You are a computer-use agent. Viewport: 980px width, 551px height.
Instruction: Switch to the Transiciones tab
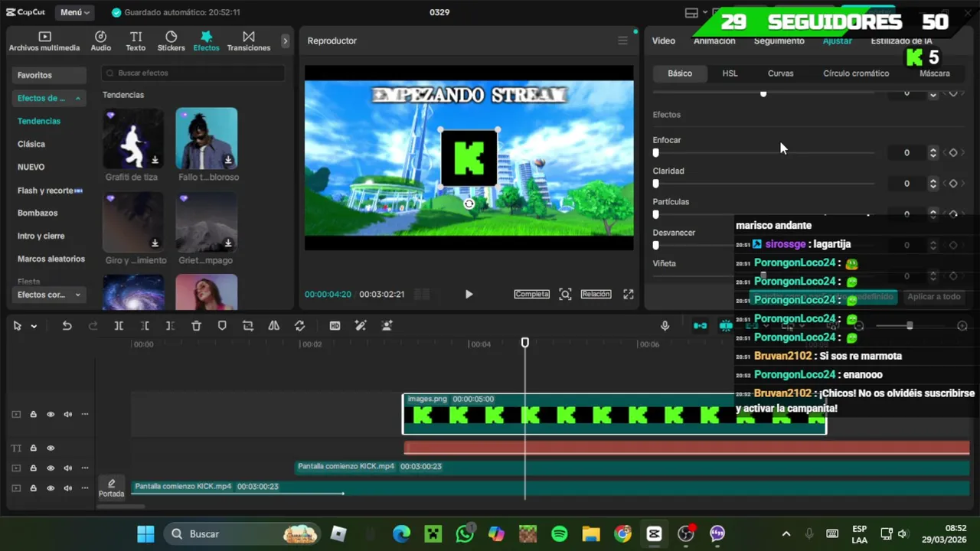click(x=249, y=41)
